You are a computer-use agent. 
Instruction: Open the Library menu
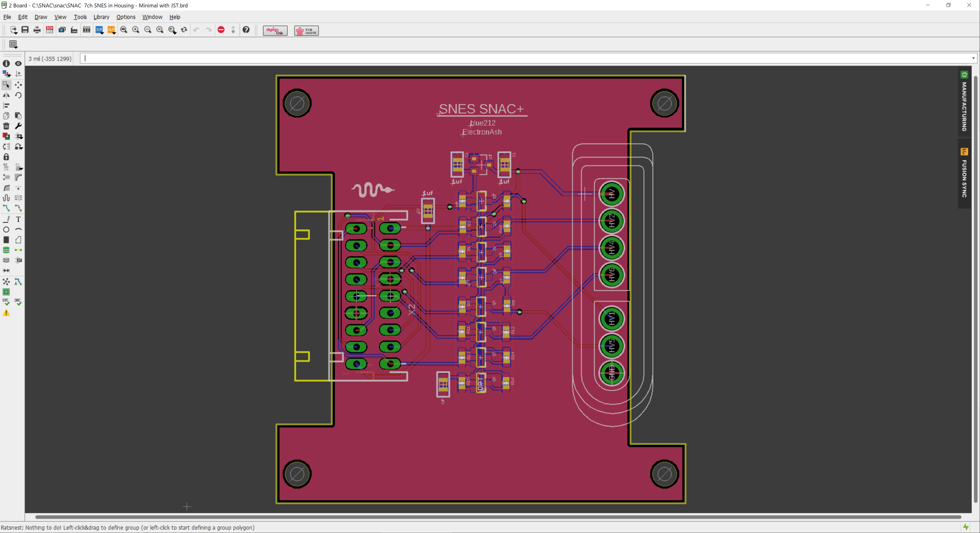point(101,17)
